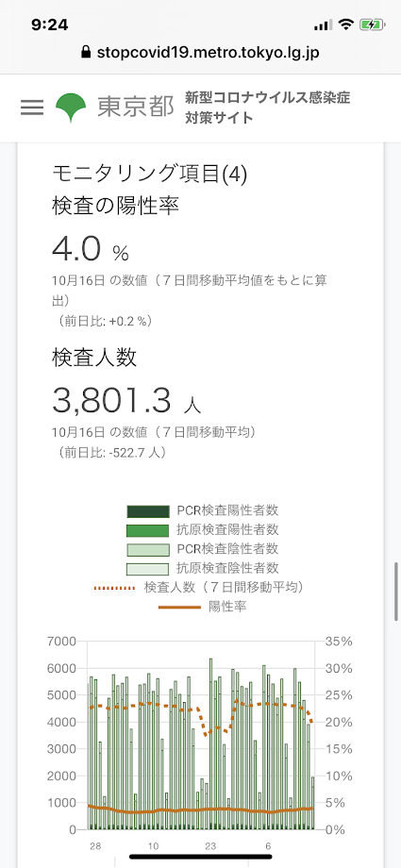Tap the green ginkgo Tokyo logo
Viewport: 401px width, 868px height.
point(71,108)
